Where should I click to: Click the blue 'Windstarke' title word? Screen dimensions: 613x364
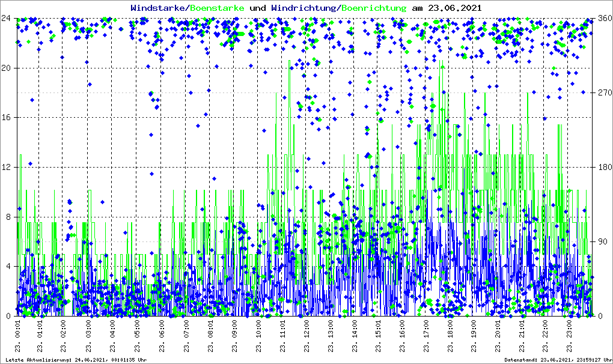pyautogui.click(x=159, y=8)
